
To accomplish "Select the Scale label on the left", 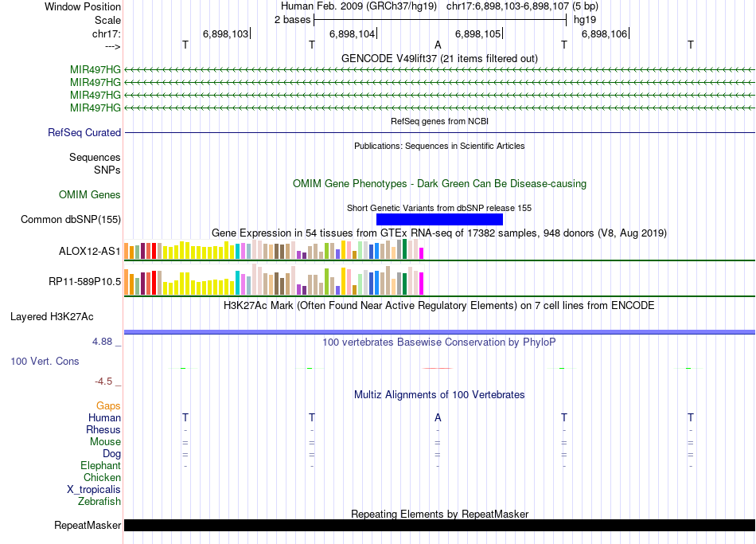I will tap(107, 20).
